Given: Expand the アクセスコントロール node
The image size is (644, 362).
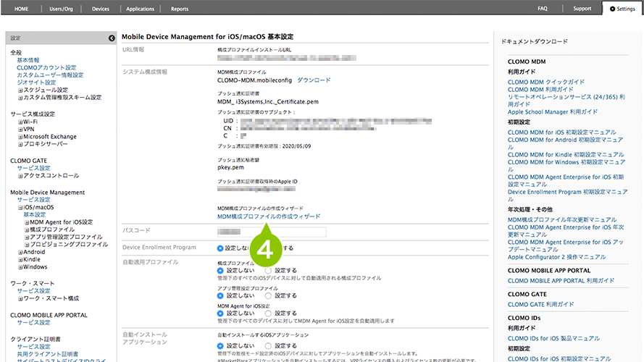Looking at the screenshot, I should click(20, 176).
